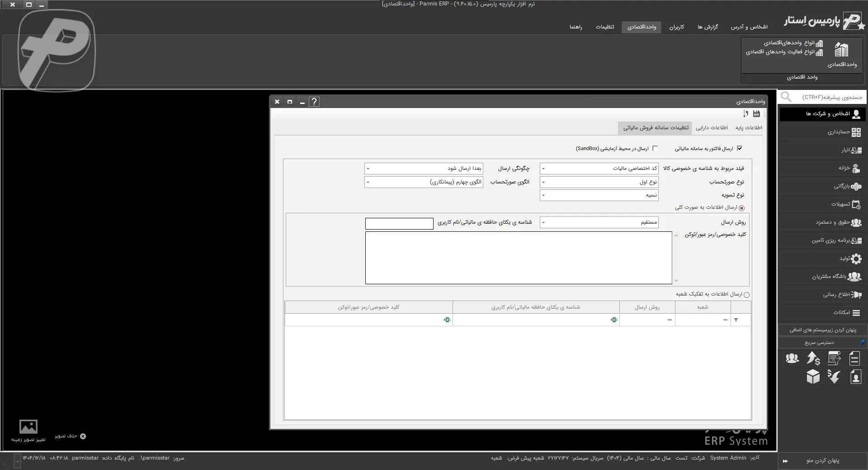Screen dimensions: 868x470
Task: Click انواع واحدهای‌اقتصادی in the ribbon
Action: [x=793, y=43]
